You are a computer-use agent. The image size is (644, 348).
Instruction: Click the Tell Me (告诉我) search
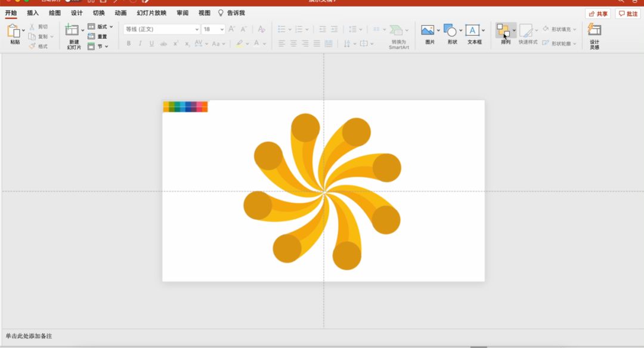(231, 13)
